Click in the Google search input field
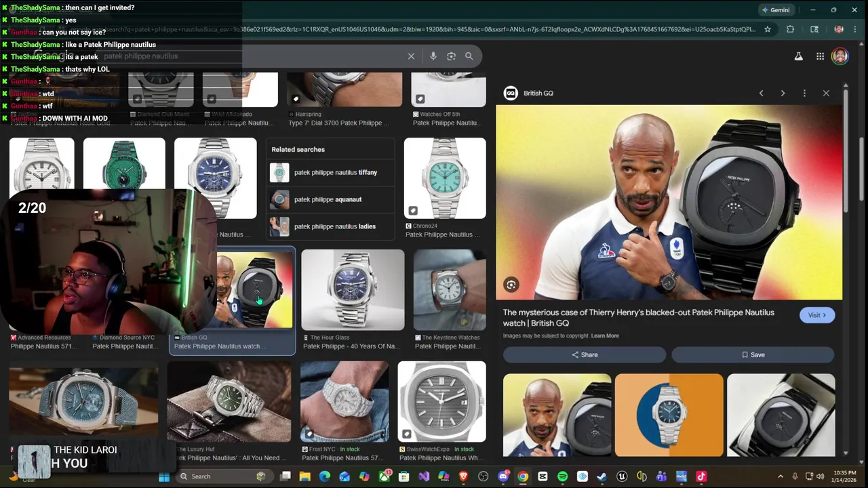The image size is (868, 488). (251, 56)
